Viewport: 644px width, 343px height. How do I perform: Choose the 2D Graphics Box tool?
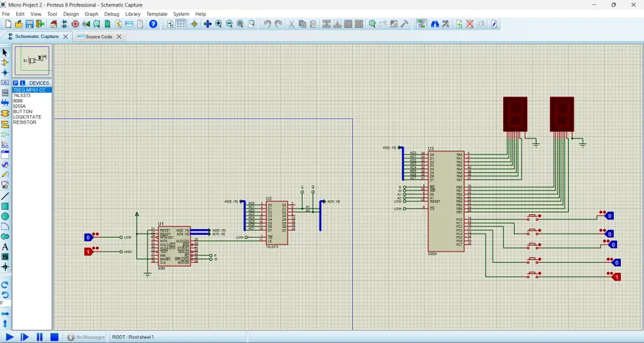5,207
